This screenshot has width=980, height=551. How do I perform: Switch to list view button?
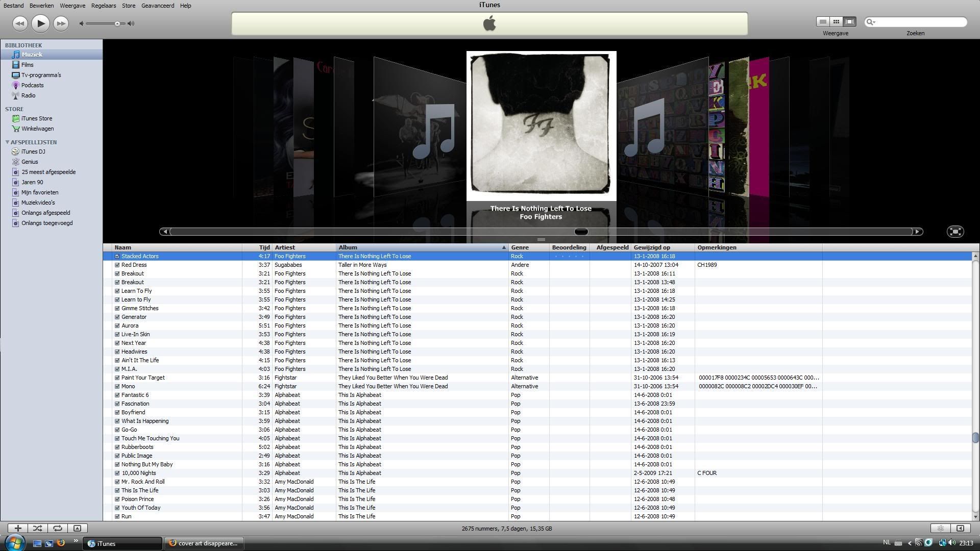(x=823, y=21)
